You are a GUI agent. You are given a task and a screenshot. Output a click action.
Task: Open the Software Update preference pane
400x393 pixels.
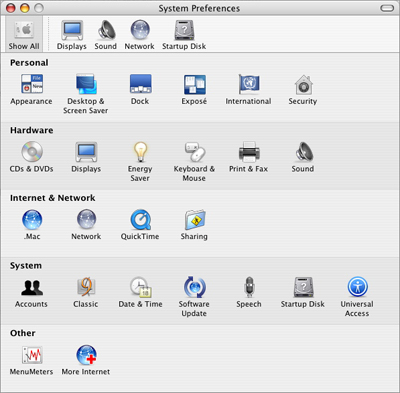coord(194,297)
